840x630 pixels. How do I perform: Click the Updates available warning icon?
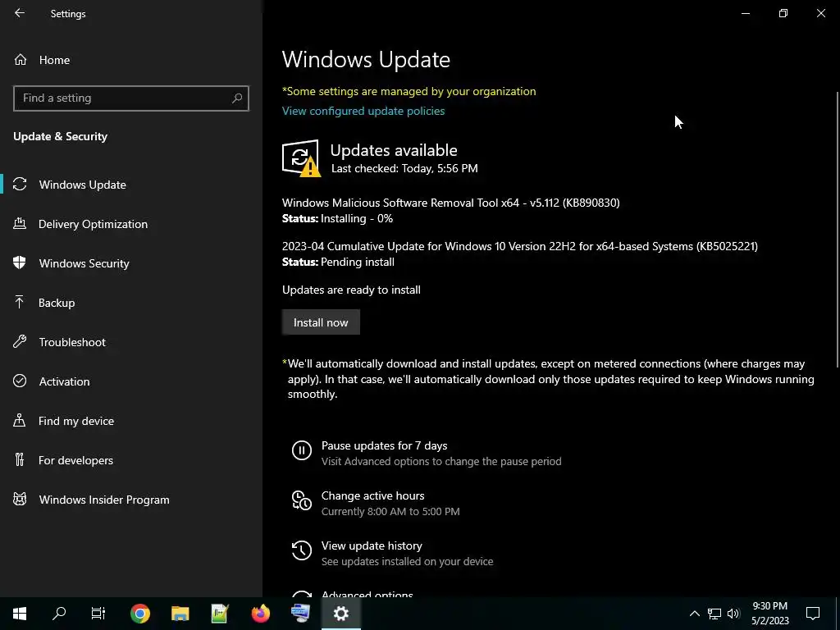point(301,158)
